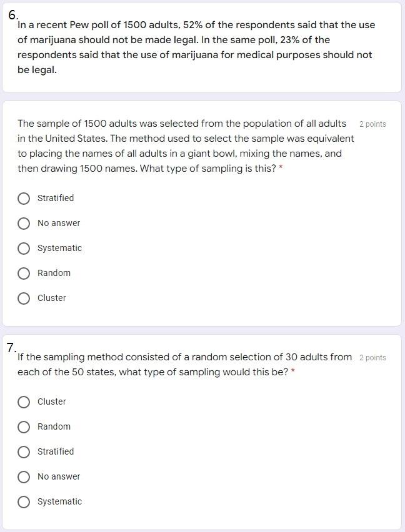Select No answer for question 6

(x=24, y=223)
